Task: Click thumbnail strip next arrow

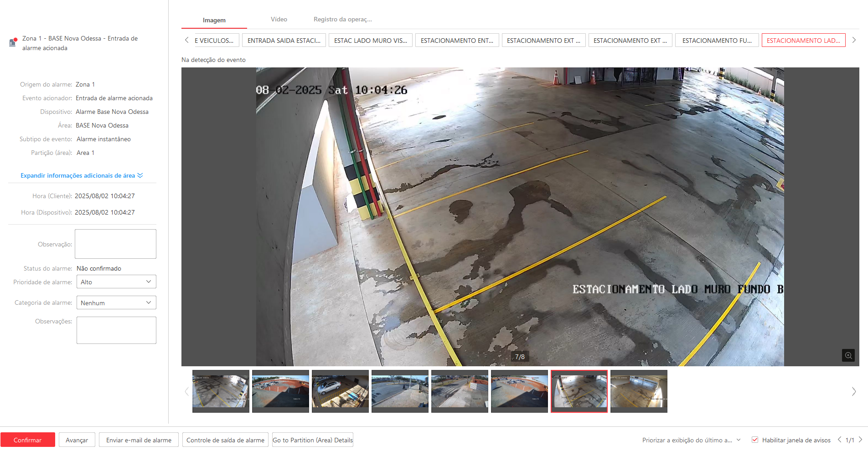Action: (853, 391)
